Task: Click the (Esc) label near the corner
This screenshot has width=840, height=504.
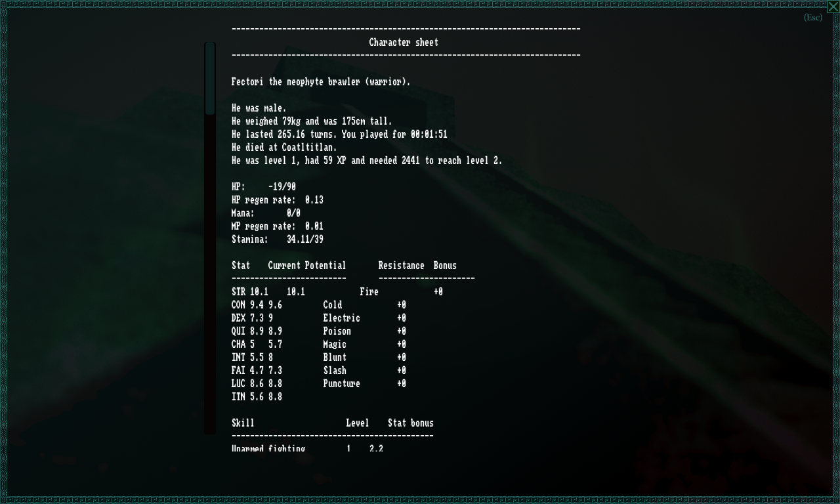Action: [x=812, y=17]
